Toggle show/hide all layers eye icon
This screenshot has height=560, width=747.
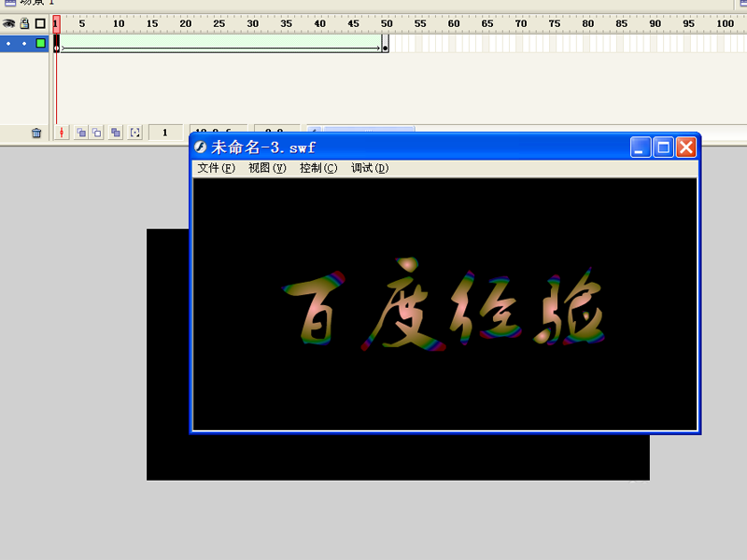(8, 23)
